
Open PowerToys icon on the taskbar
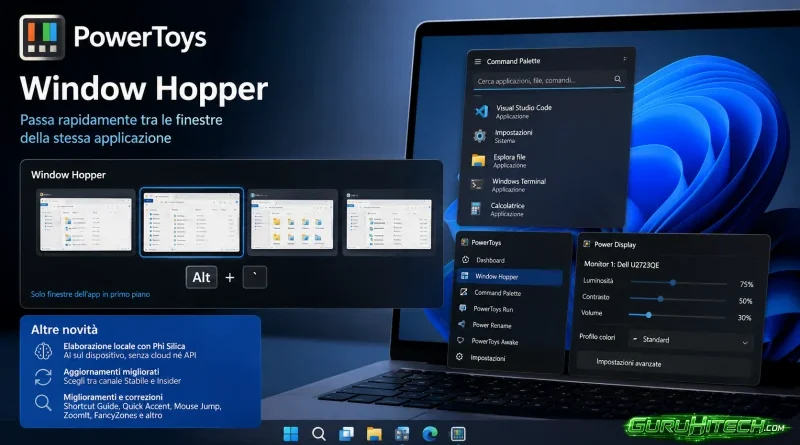[x=458, y=434]
